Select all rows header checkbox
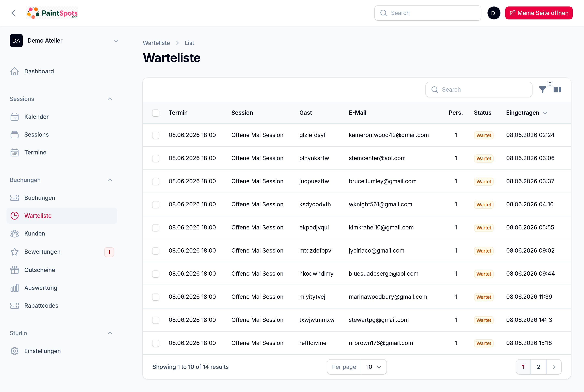 (x=156, y=113)
